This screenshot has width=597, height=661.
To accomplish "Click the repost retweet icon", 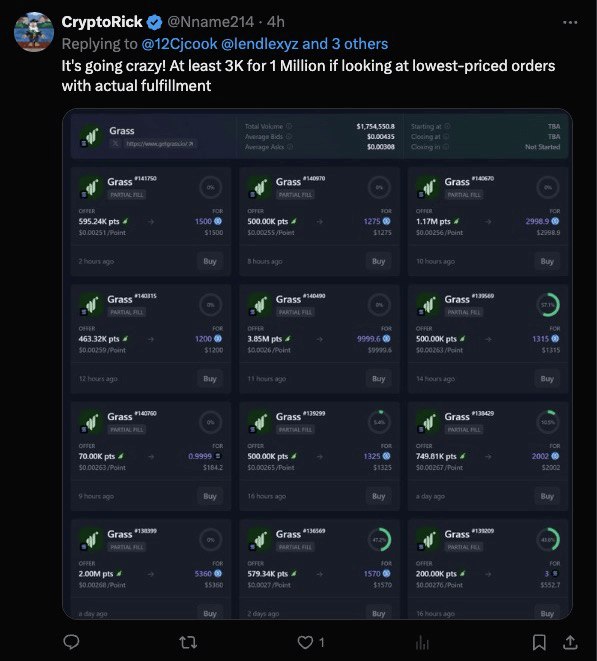I will (x=188, y=642).
